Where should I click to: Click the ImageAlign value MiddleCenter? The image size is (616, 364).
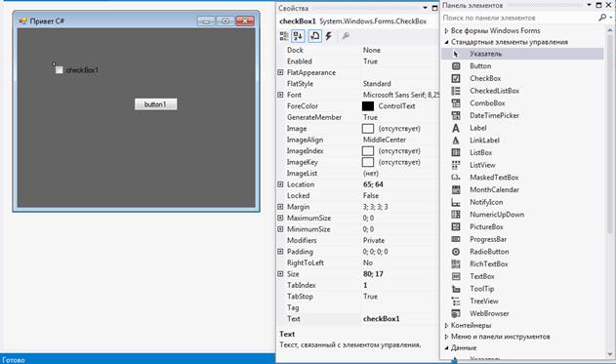[x=385, y=140]
